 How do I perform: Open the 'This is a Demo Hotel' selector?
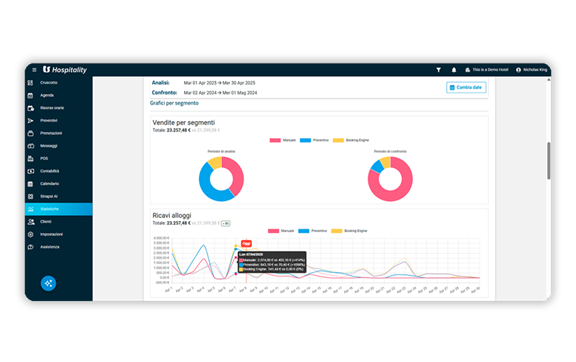coord(486,70)
